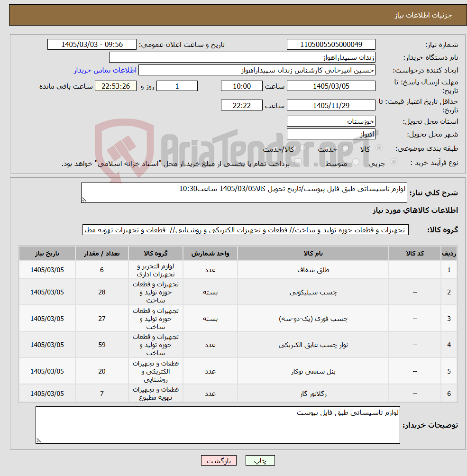Click quantity 59 in electrical tape row

tap(102, 345)
